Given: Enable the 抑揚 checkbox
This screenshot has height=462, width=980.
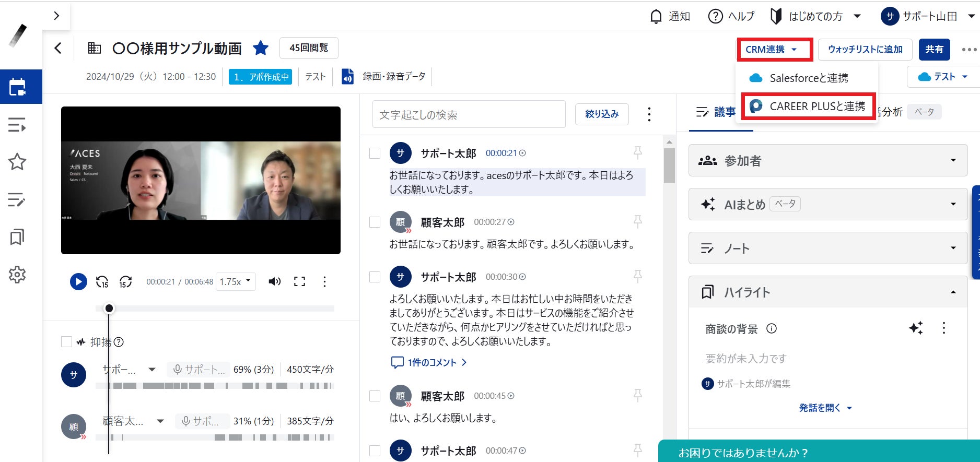Looking at the screenshot, I should (x=66, y=342).
